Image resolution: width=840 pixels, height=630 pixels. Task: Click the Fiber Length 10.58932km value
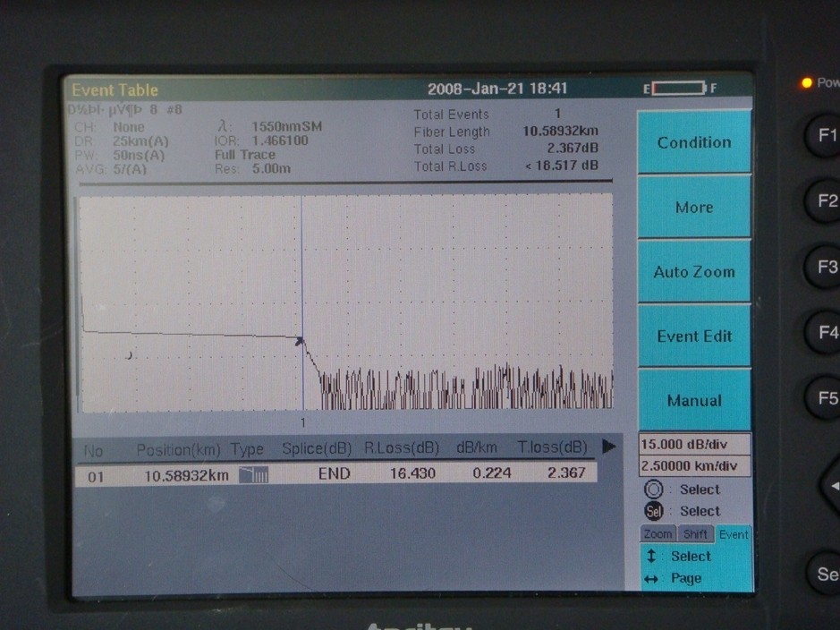pyautogui.click(x=560, y=132)
